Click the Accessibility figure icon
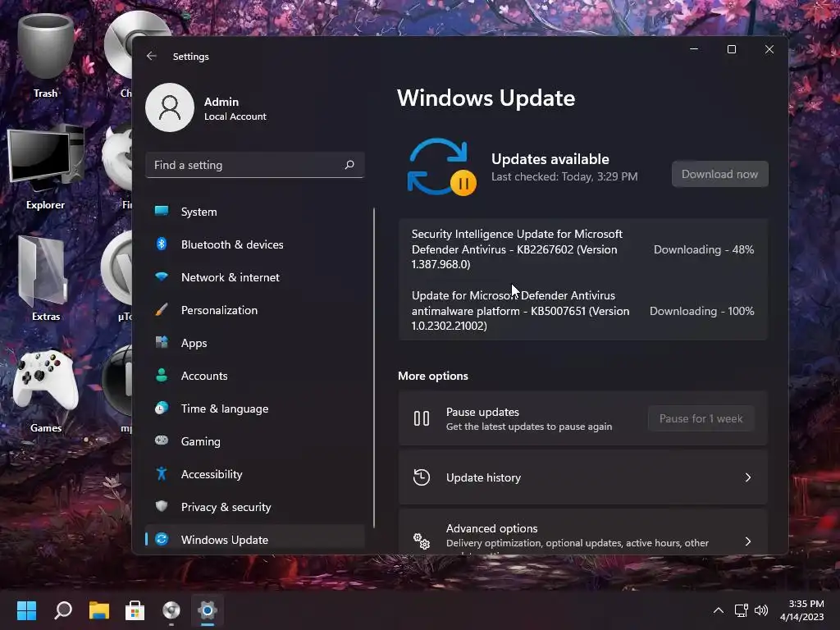840x630 pixels. [x=162, y=473]
